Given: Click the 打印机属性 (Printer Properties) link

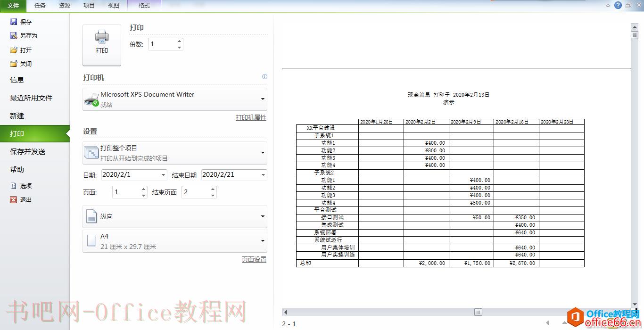Looking at the screenshot, I should click(251, 117).
